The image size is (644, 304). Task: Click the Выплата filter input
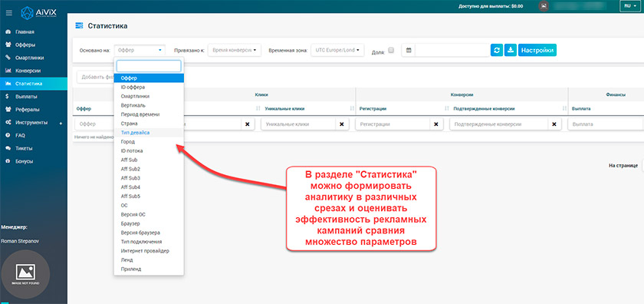(606, 124)
